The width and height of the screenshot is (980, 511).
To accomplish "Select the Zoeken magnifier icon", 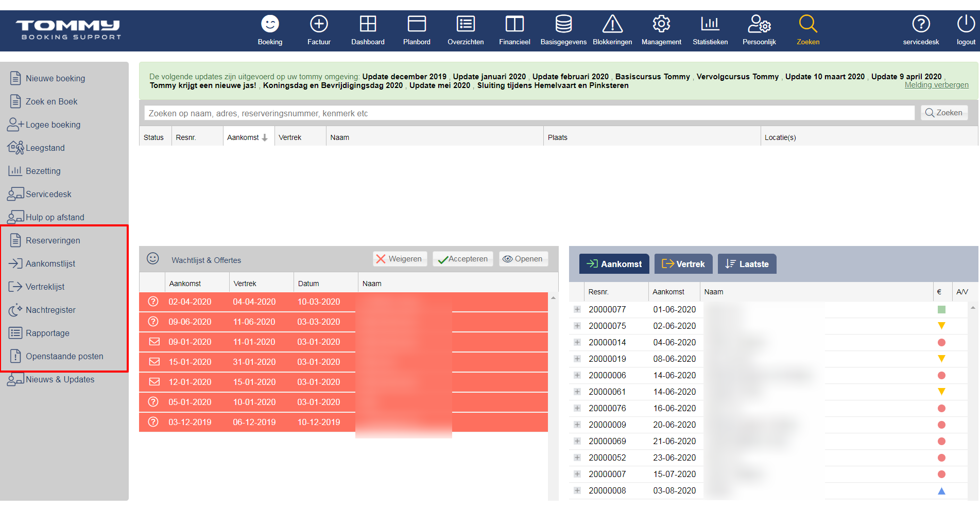I will pyautogui.click(x=808, y=24).
